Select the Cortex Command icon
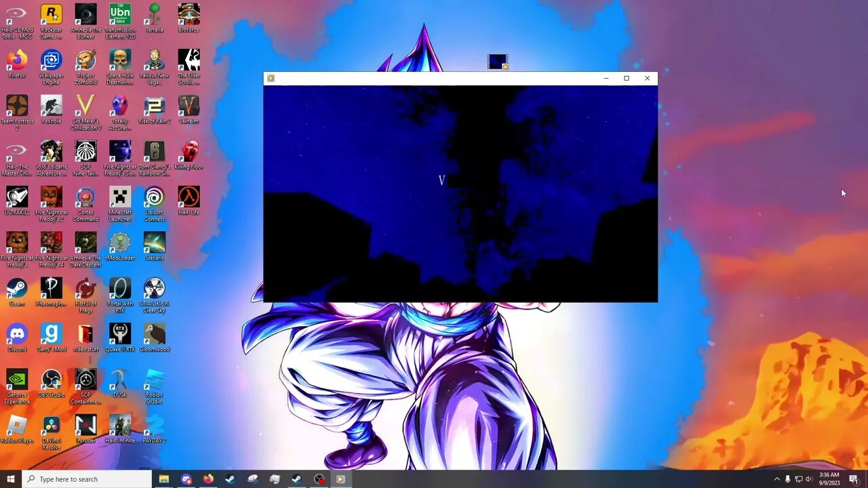Screen dimensions: 868x488 point(85,204)
